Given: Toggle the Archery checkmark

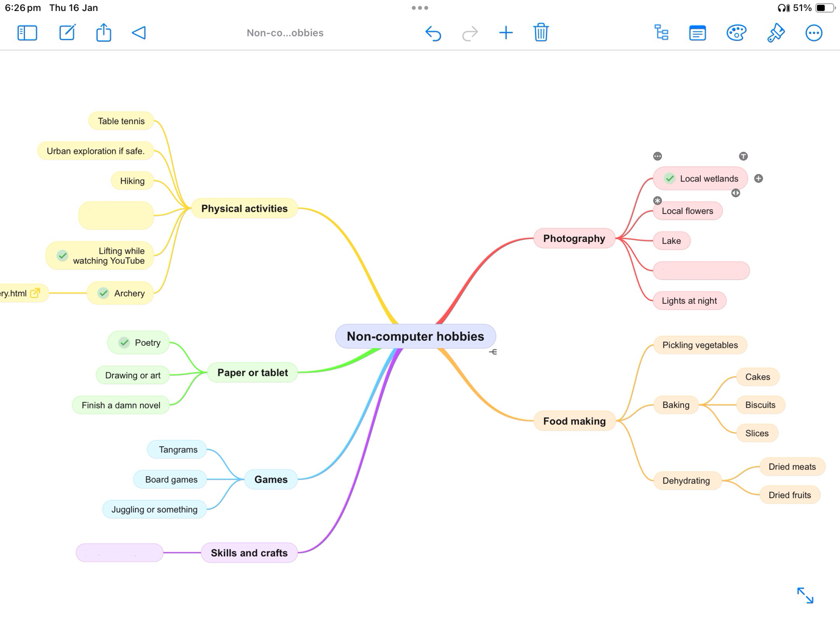Looking at the screenshot, I should (104, 293).
